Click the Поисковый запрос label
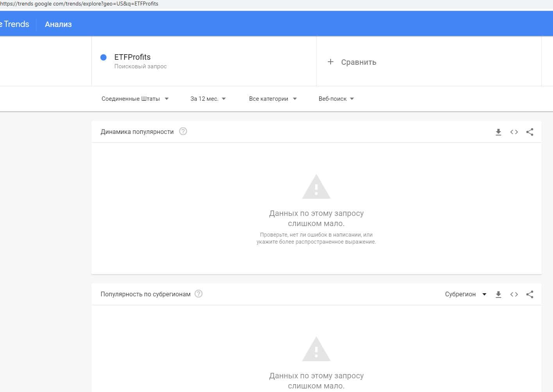Viewport: 553px width, 392px height. 140,66
